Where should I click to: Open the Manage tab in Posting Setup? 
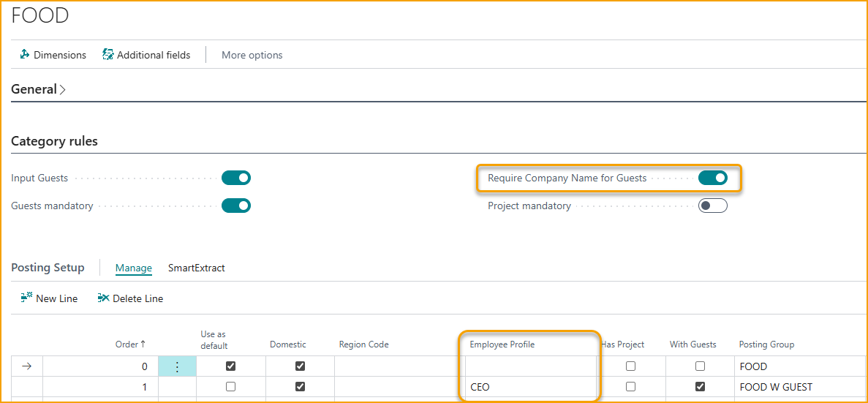point(133,268)
